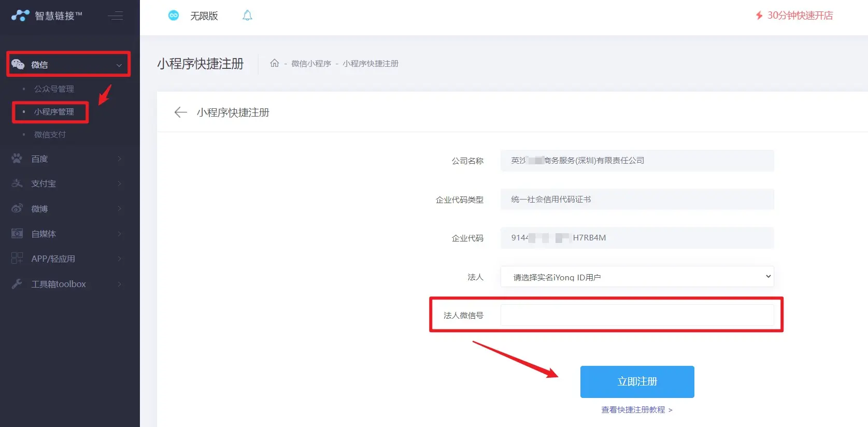Select 微信支付 sidebar item
Screen dimensions: 868x427
50,135
